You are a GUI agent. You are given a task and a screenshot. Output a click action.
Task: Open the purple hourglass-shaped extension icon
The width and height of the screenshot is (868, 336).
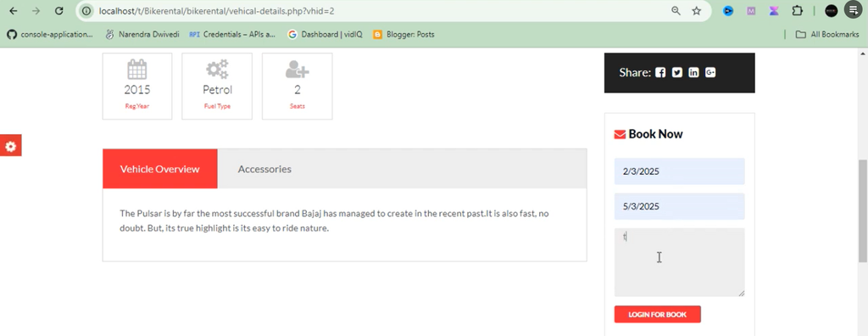pos(774,10)
